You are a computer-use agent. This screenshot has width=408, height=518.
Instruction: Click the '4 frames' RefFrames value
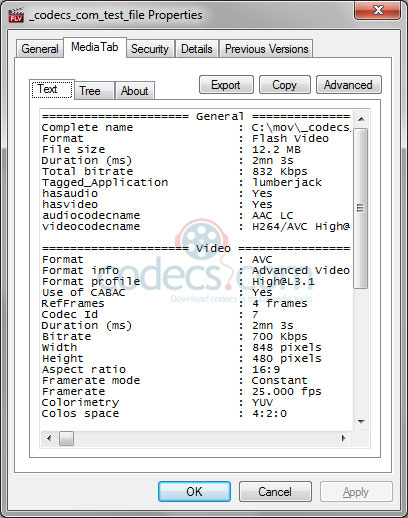[280, 303]
